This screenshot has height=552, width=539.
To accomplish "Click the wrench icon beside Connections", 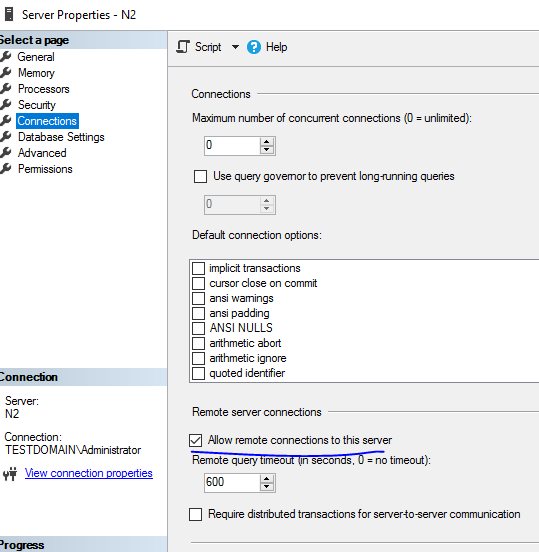I will [6, 121].
